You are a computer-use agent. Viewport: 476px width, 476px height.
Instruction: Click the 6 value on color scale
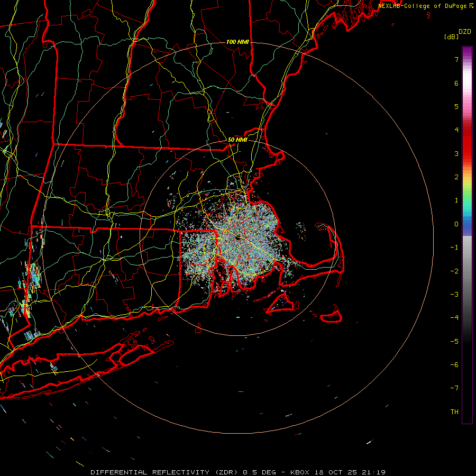(456, 83)
